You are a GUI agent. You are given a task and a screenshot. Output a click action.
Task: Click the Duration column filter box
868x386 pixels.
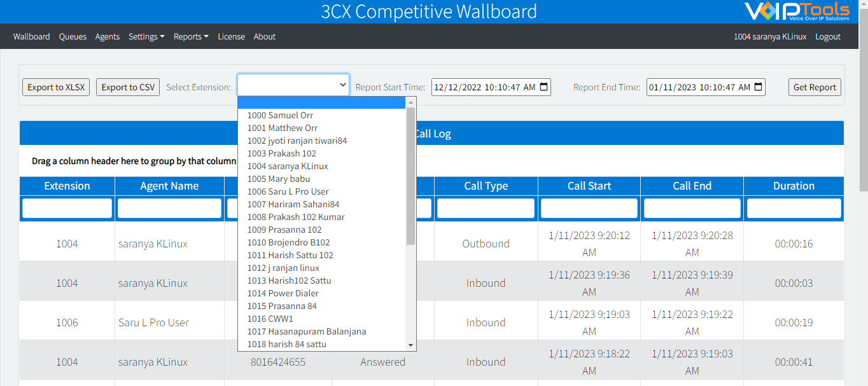coord(794,208)
